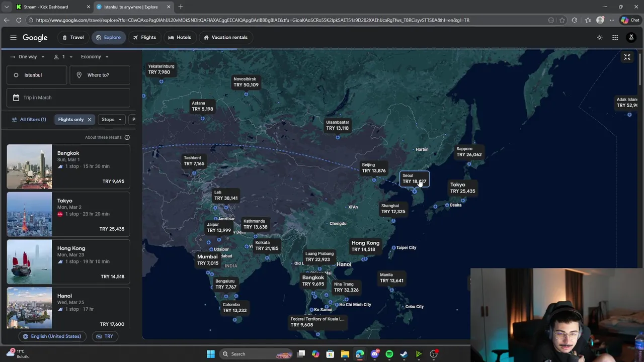
Task: Reload the page with browser refresh icon
Action: click(19, 20)
